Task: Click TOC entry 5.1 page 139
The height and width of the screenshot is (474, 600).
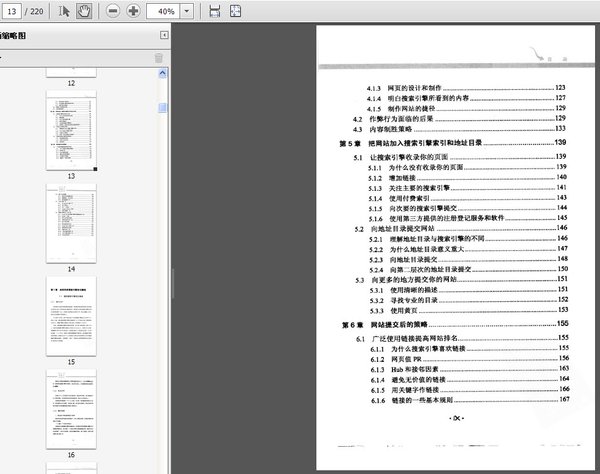Action: (x=460, y=157)
